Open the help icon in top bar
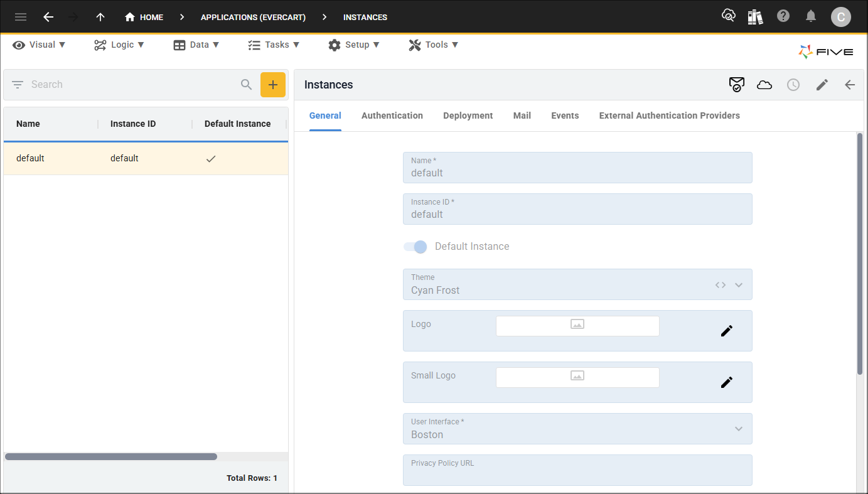The height and width of the screenshot is (494, 868). coord(783,15)
